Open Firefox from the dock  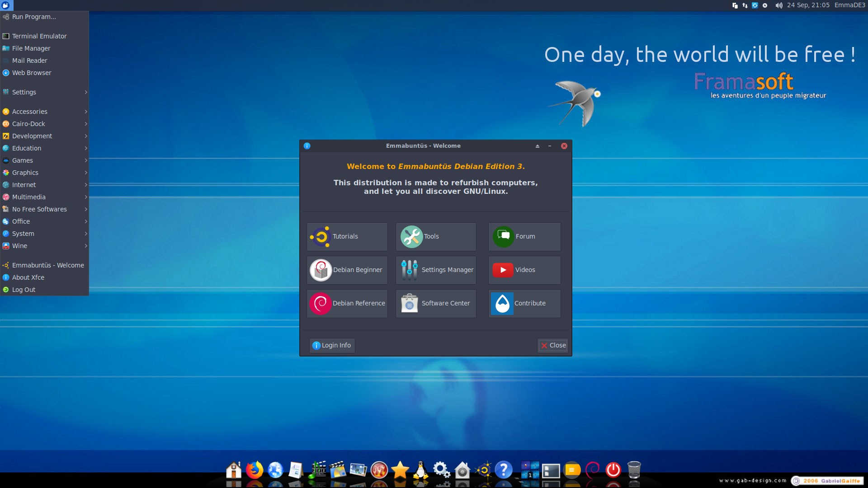(x=255, y=470)
